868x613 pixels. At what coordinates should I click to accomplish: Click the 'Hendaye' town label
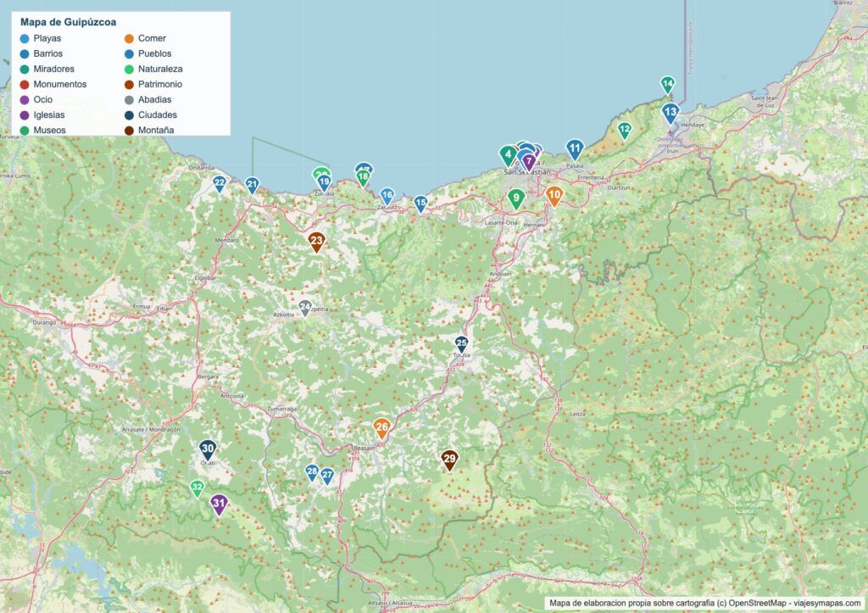(x=693, y=125)
